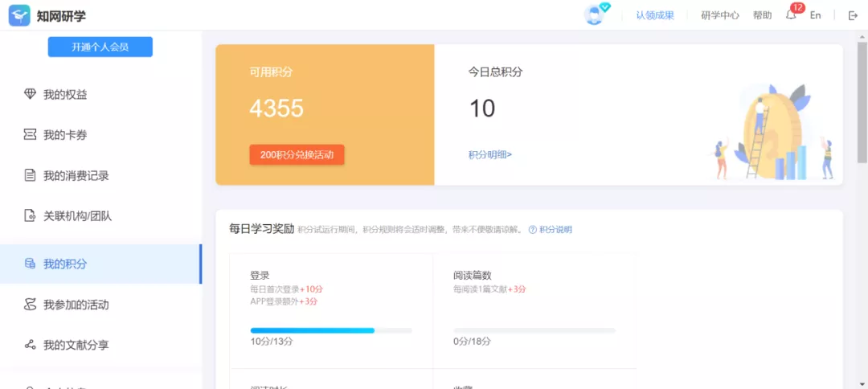Click the 登录 points progress bar

[331, 330]
